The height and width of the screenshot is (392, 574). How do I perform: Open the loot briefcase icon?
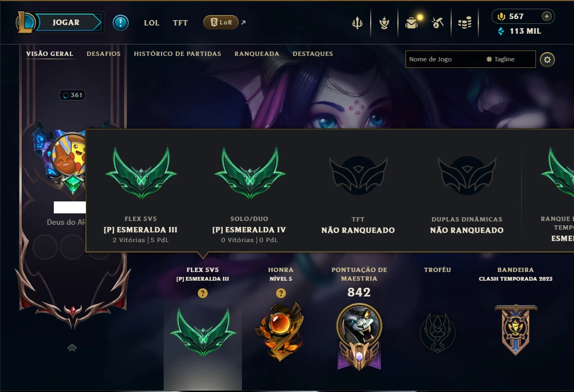[412, 23]
